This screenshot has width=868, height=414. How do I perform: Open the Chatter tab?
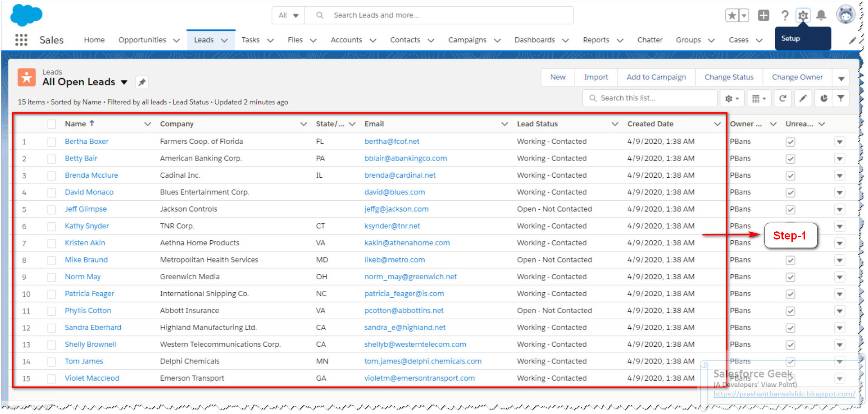tap(650, 40)
